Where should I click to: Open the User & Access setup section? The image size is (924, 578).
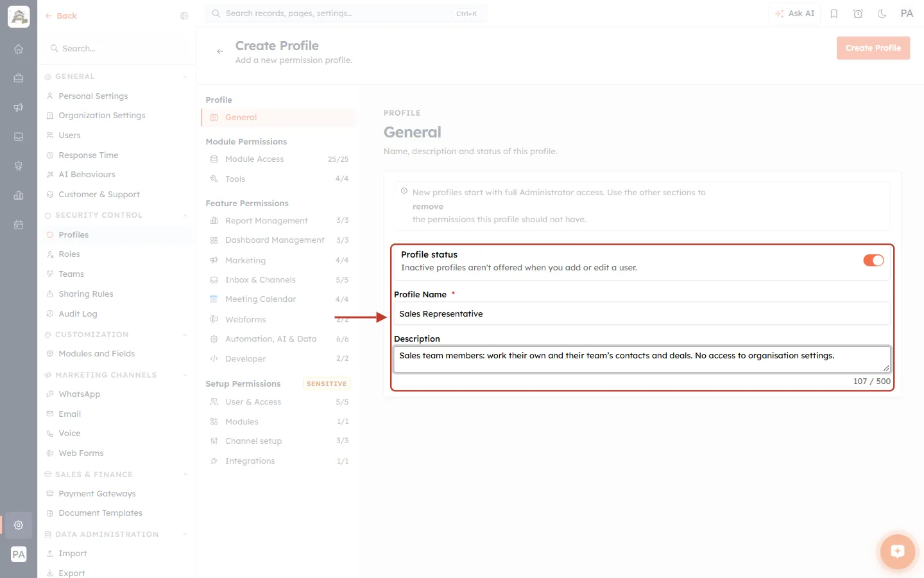pos(279,402)
